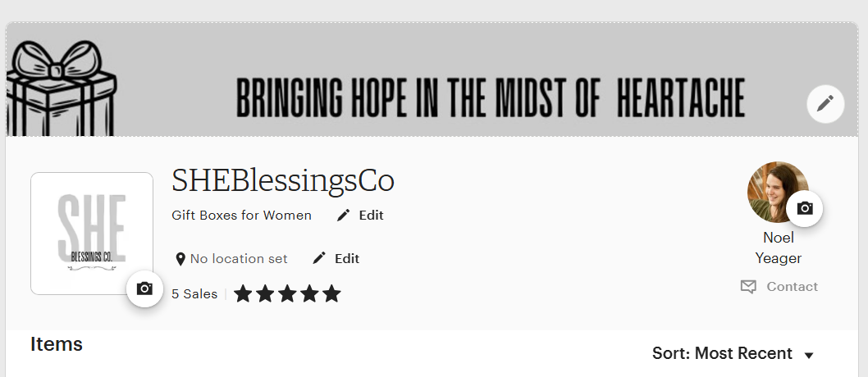The image size is (868, 377).
Task: Click the Edit label for the shop tagline
Action: 371,216
